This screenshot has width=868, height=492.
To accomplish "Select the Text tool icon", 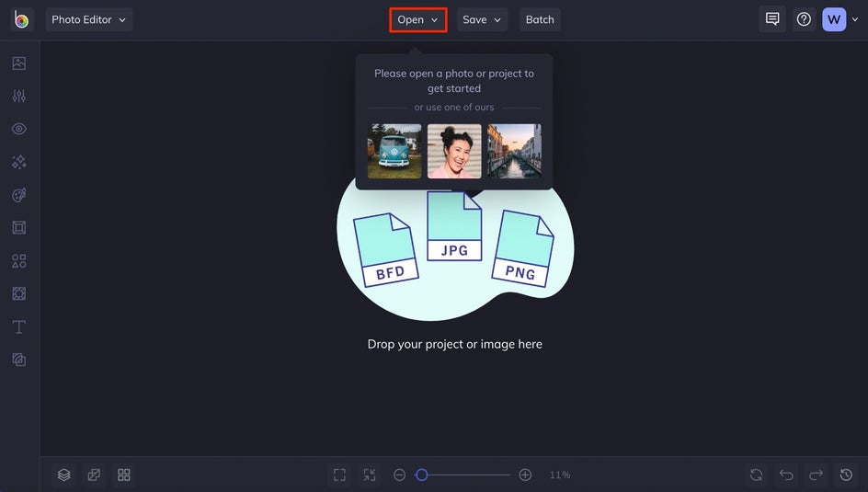I will [x=18, y=326].
